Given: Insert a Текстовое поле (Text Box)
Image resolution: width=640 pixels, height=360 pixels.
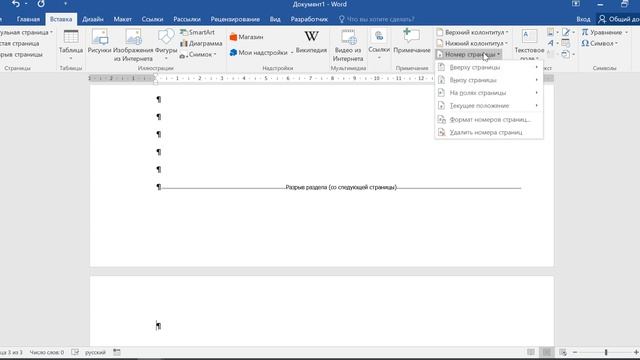Looking at the screenshot, I should coord(529,45).
